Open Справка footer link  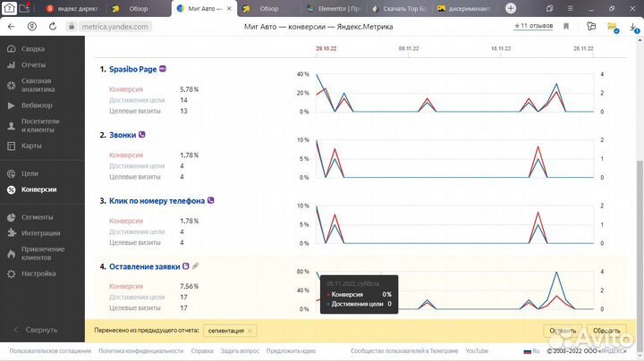[x=201, y=351]
